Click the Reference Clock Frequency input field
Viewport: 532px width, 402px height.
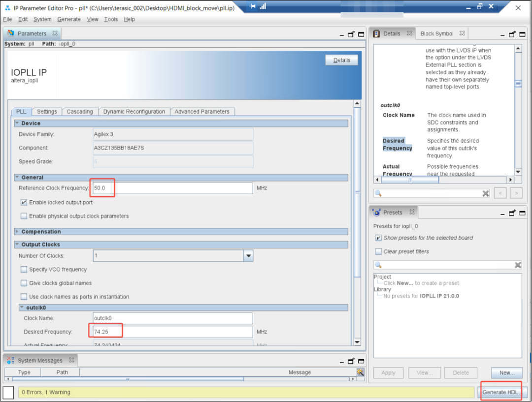tap(173, 188)
